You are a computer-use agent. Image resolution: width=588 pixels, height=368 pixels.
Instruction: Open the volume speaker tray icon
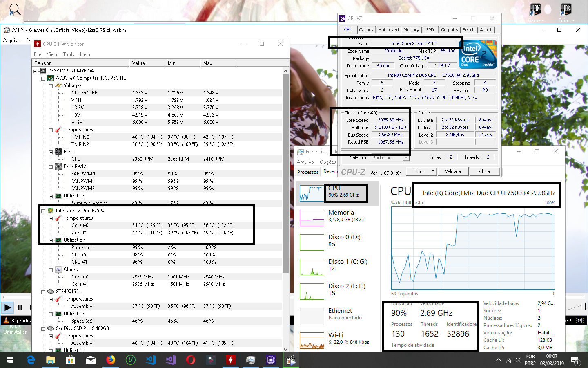click(x=518, y=360)
